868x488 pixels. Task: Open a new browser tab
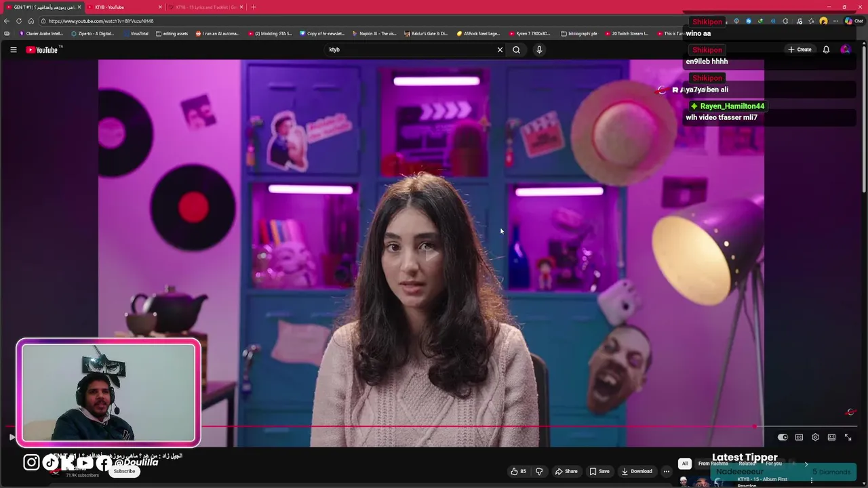click(254, 7)
